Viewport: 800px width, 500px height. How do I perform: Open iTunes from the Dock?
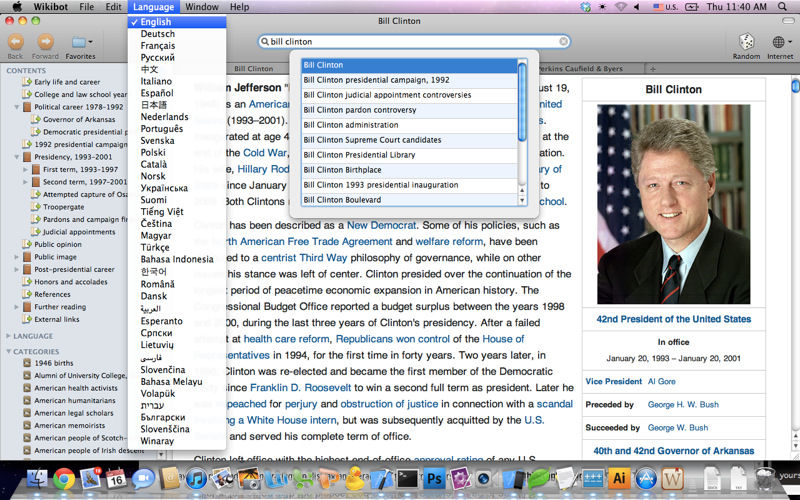196,479
